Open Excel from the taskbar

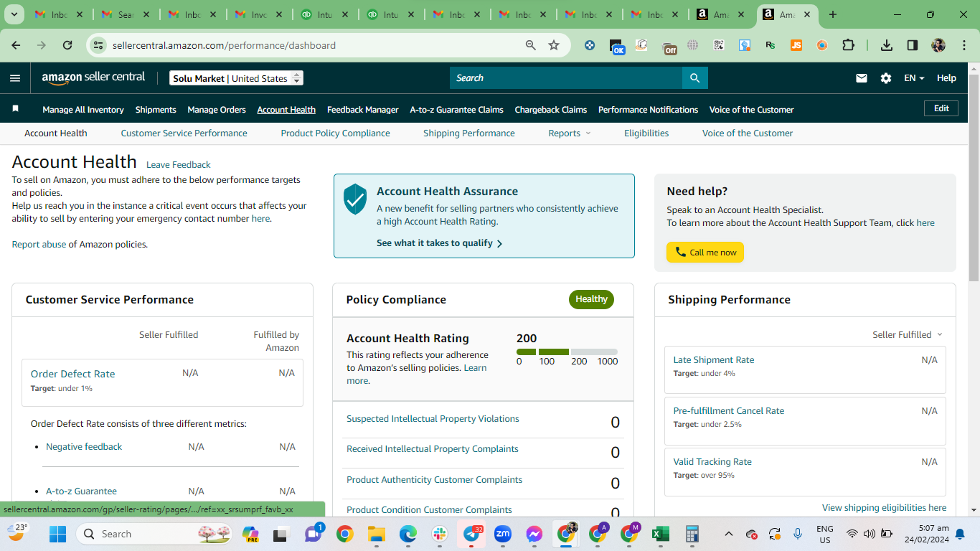(x=660, y=534)
